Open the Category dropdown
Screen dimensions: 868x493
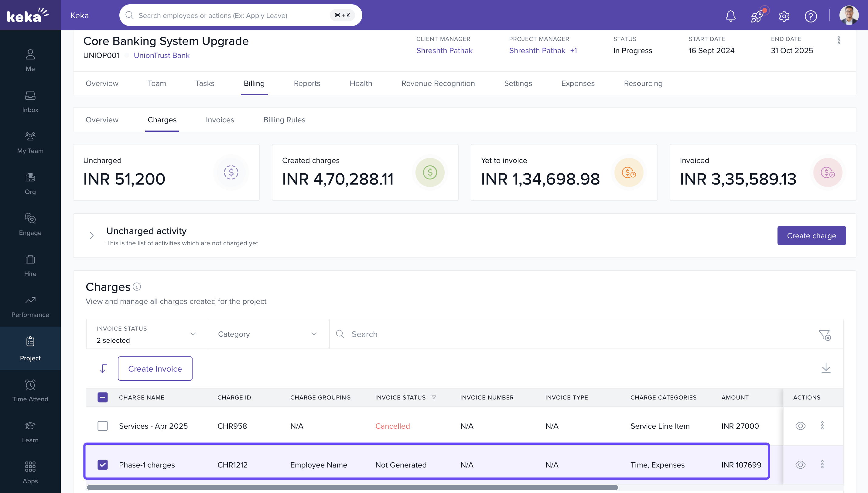coord(268,334)
